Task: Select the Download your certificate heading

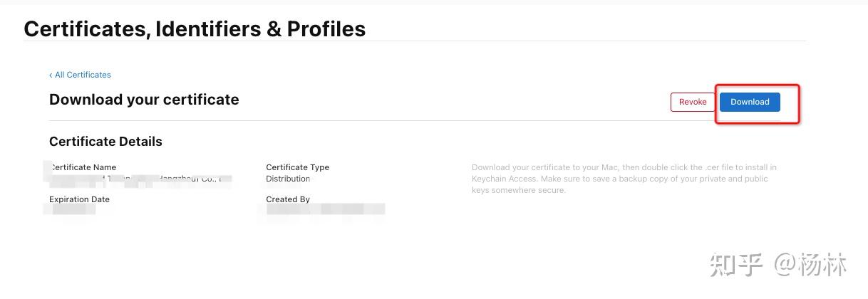Action: click(x=144, y=100)
